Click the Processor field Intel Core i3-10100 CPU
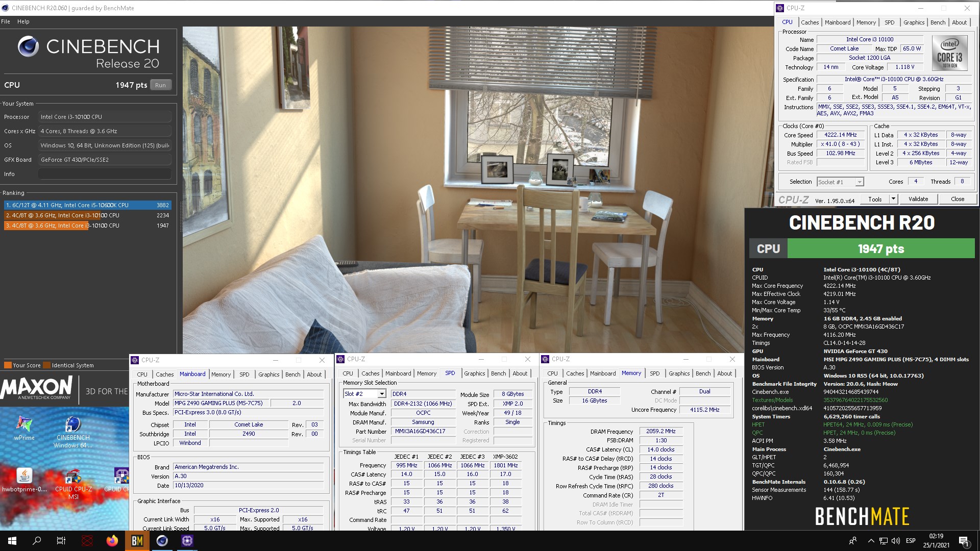The height and width of the screenshot is (551, 980). pos(105,117)
